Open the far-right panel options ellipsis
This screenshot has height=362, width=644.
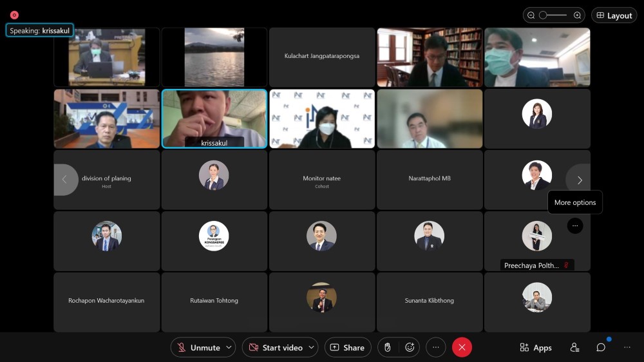[627, 348]
